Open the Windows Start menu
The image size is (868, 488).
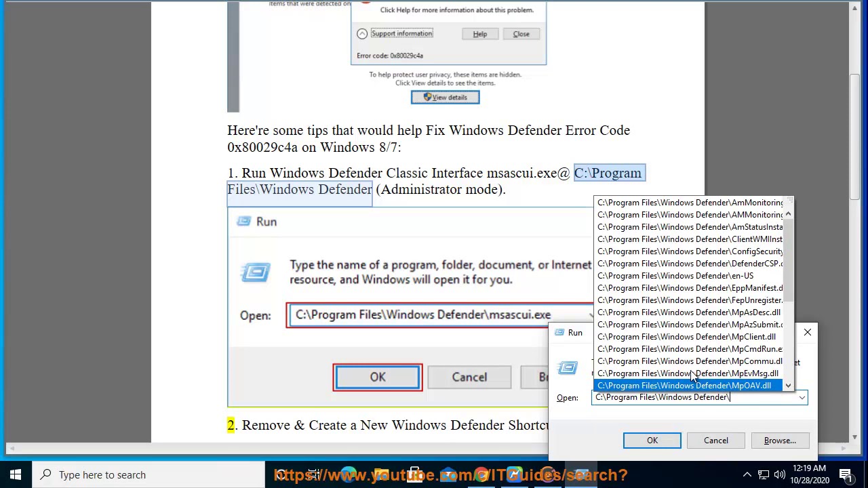point(16,474)
